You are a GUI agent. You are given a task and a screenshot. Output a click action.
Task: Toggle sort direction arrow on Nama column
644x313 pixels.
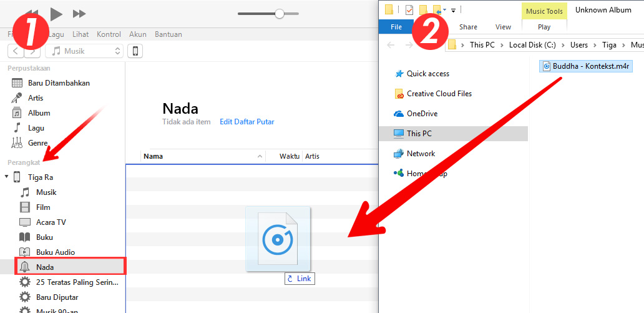(x=260, y=156)
